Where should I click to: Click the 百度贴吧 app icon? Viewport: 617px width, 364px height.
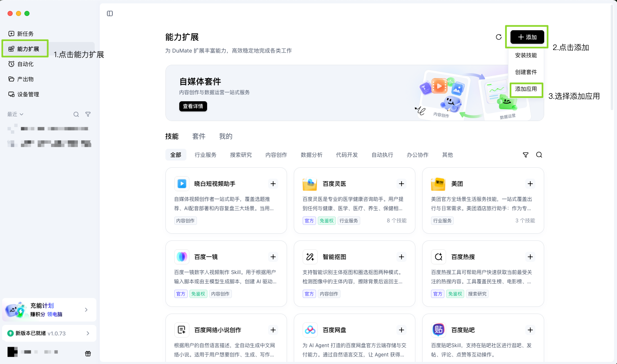click(x=439, y=330)
